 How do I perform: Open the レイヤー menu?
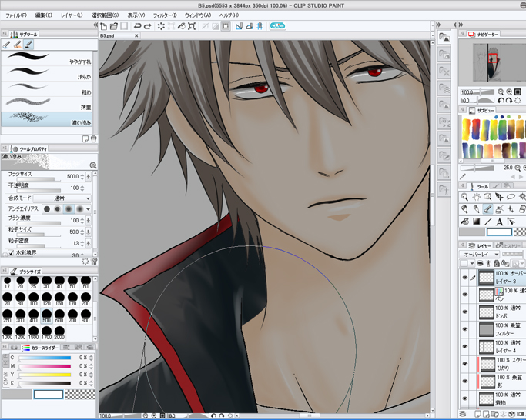click(72, 15)
